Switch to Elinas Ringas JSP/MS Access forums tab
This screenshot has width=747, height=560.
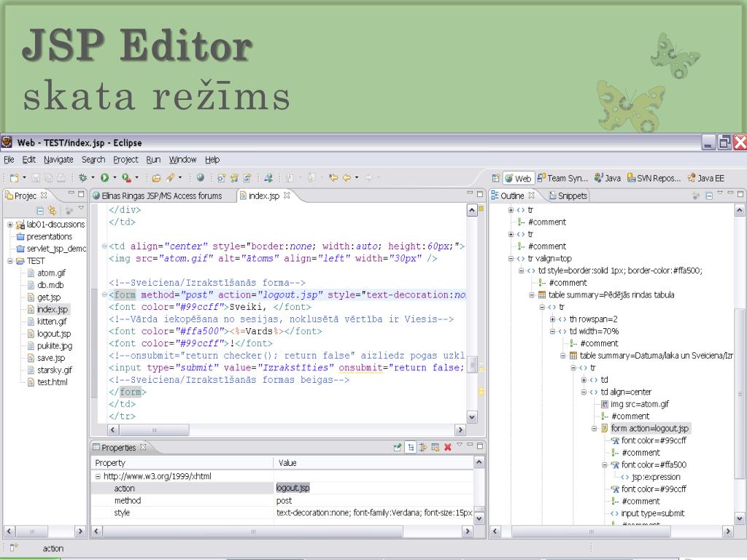(158, 195)
